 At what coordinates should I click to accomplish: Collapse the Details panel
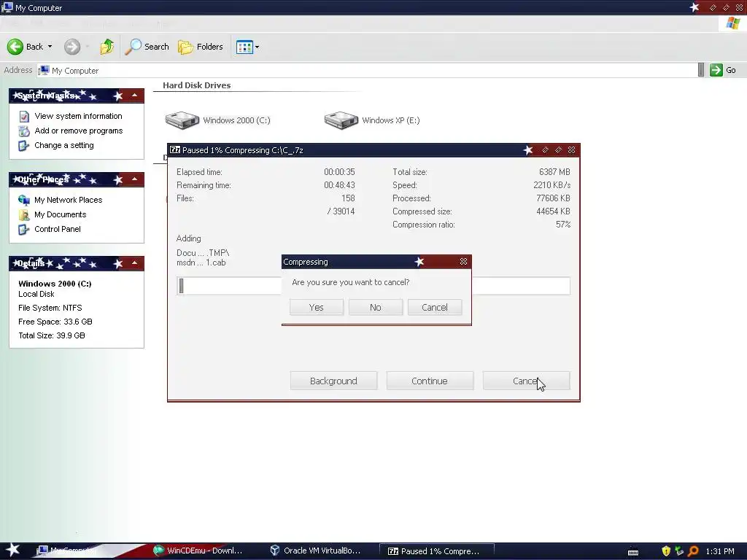(134, 263)
